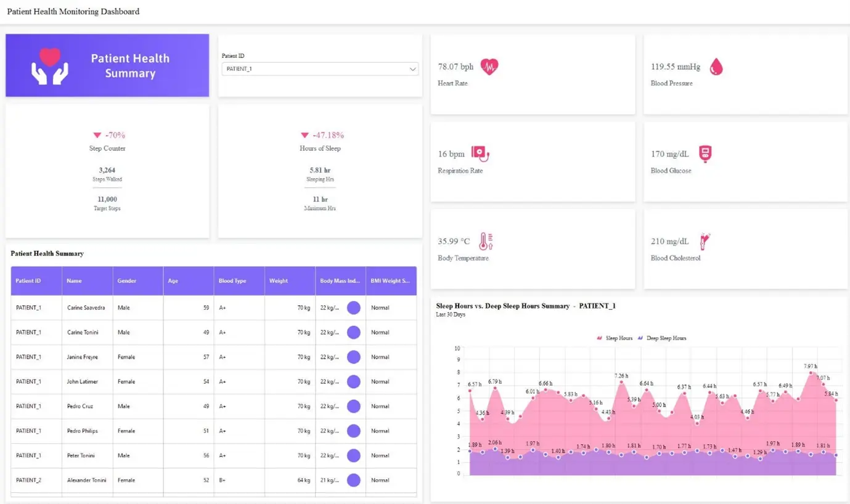
Task: Click the Blood Pressure droplet icon
Action: click(716, 66)
